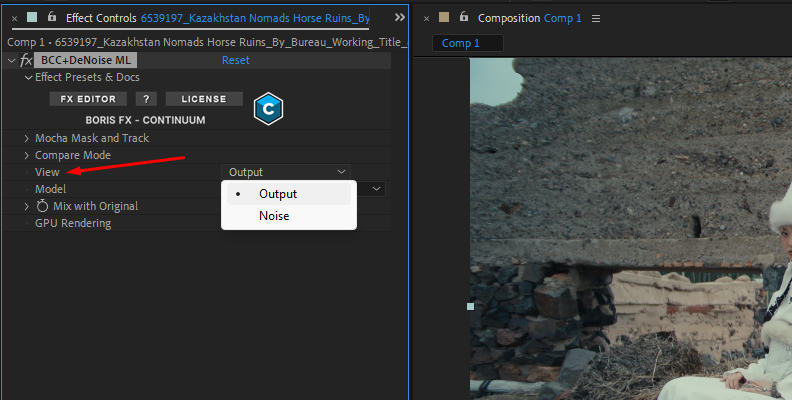Select Noise from the View dropdown
This screenshot has height=400, width=792.
pyautogui.click(x=274, y=216)
